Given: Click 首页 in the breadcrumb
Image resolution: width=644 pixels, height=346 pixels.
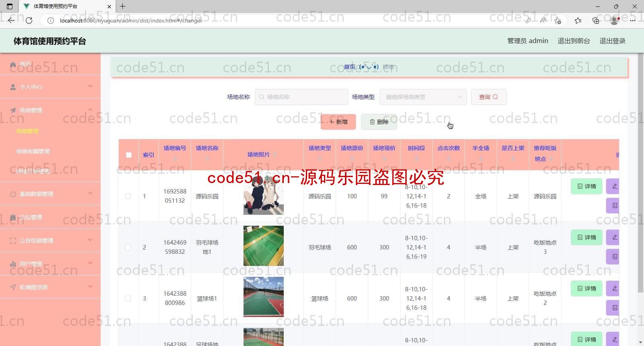Looking at the screenshot, I should click(x=349, y=67).
